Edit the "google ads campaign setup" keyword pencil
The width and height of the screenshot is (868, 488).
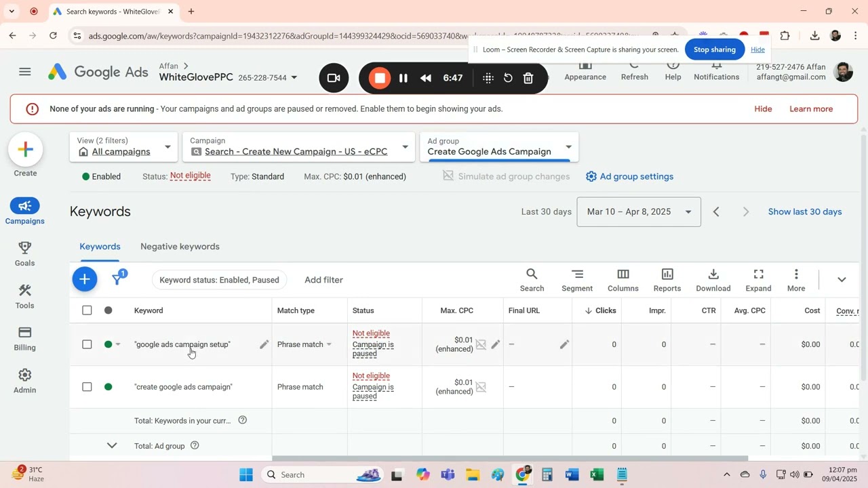[264, 344]
